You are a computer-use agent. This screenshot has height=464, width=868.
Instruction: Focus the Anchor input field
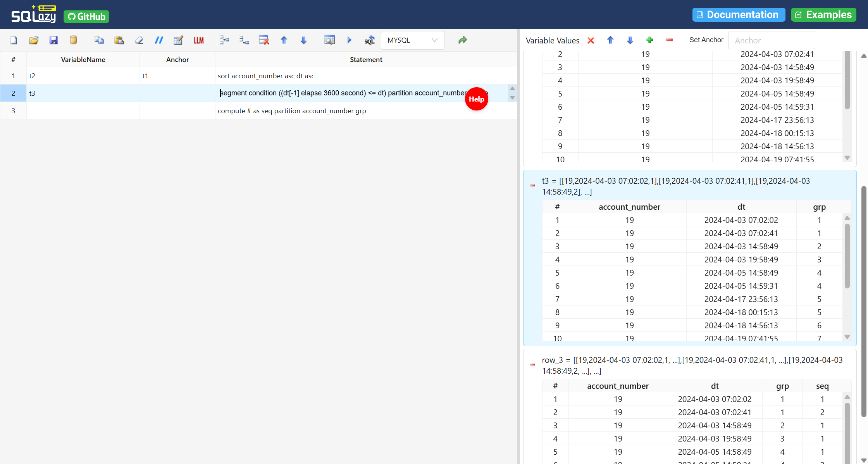click(772, 40)
